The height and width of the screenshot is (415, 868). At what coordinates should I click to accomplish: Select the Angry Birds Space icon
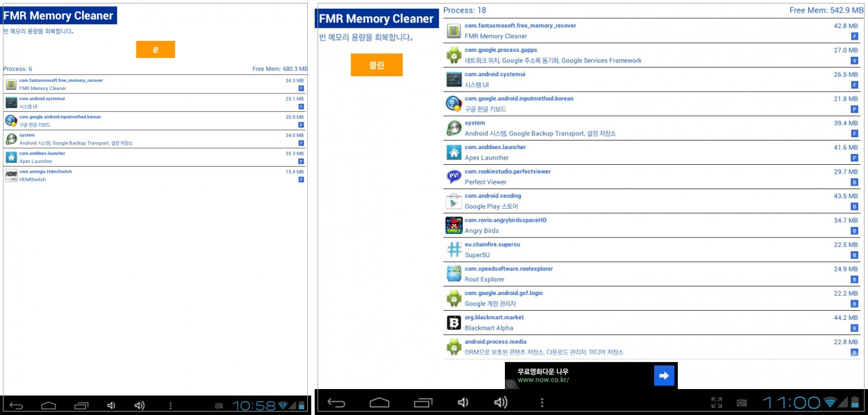pyautogui.click(x=454, y=225)
